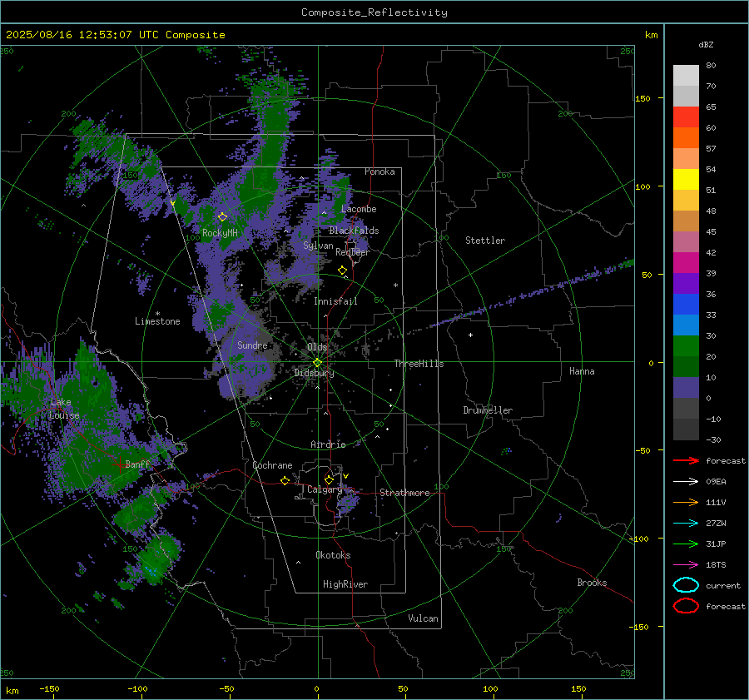Click the red cross marker at Banff
The width and height of the screenshot is (749, 700).
click(119, 464)
